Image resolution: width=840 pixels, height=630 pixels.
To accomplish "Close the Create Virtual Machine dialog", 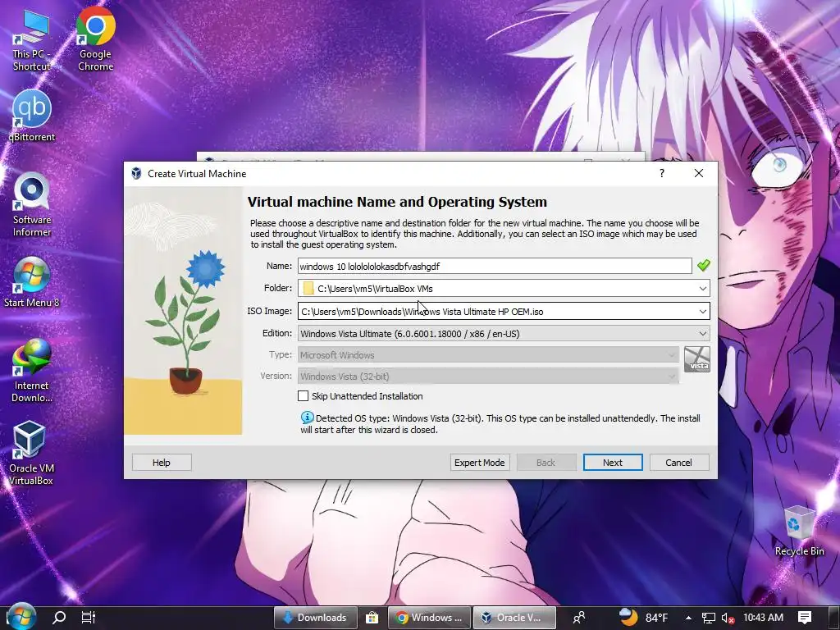I will 699,173.
